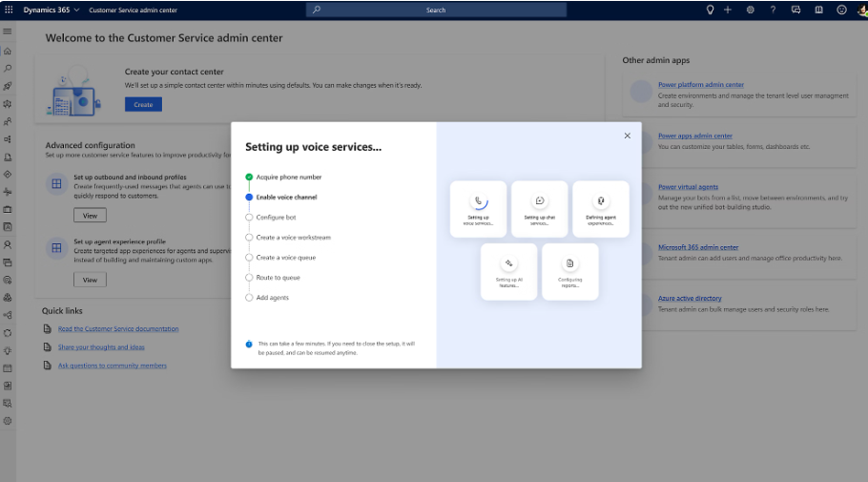Open the chat icon in the top bar

pos(796,10)
